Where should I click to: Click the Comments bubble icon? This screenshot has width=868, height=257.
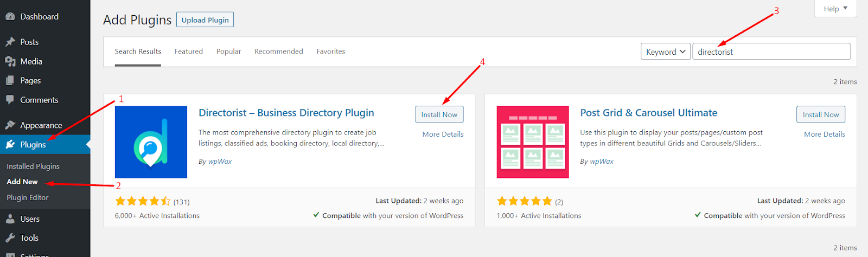click(x=10, y=100)
